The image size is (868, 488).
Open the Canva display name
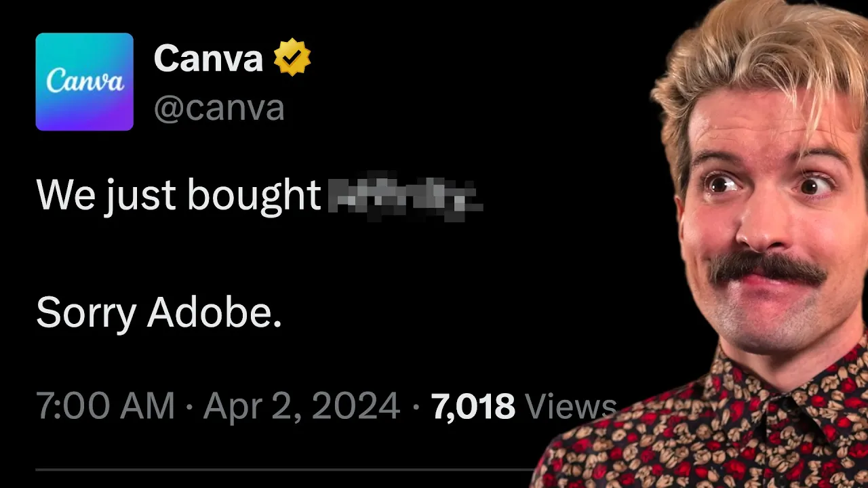tap(208, 58)
